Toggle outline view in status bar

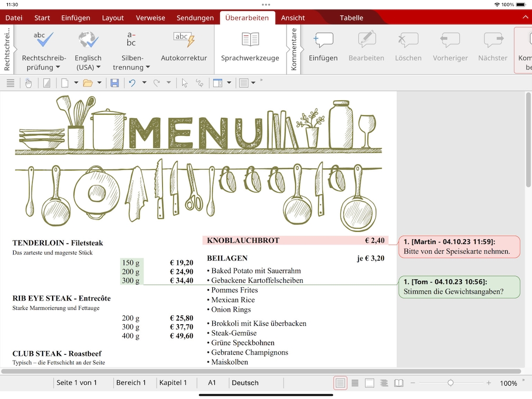pos(384,383)
